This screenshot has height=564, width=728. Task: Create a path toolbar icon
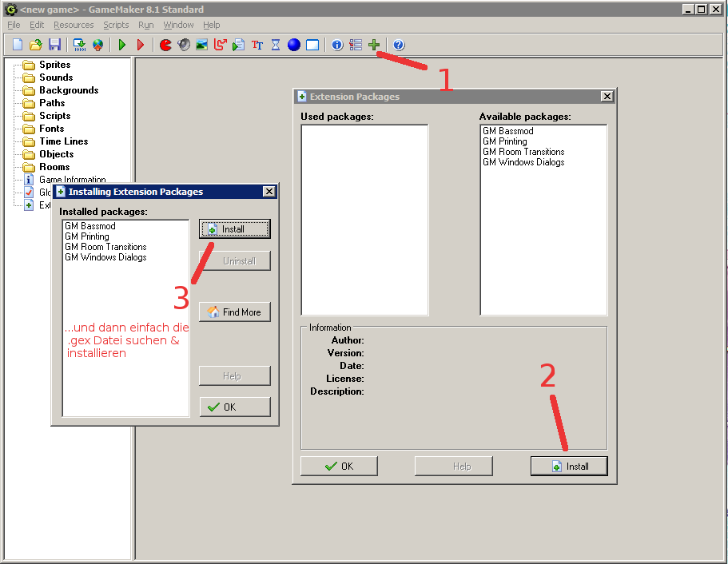pos(221,45)
